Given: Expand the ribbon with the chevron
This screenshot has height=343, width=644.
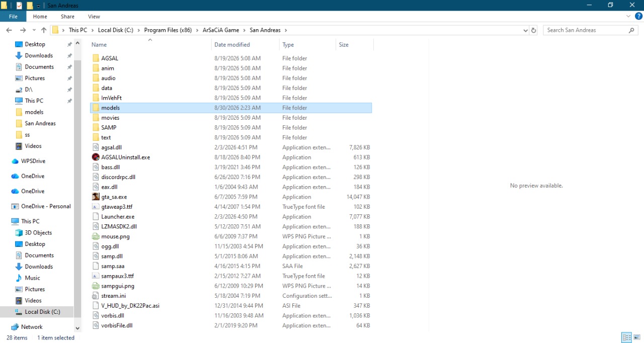Looking at the screenshot, I should [628, 16].
